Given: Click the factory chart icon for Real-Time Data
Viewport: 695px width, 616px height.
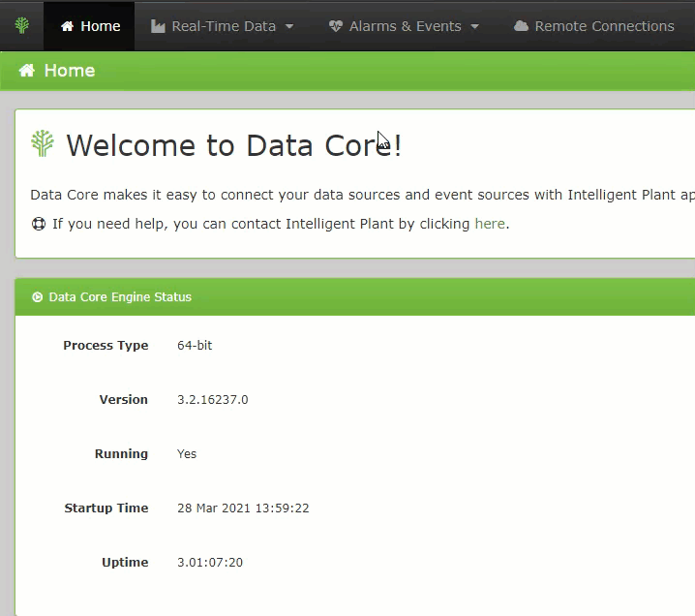Looking at the screenshot, I should pyautogui.click(x=158, y=26).
